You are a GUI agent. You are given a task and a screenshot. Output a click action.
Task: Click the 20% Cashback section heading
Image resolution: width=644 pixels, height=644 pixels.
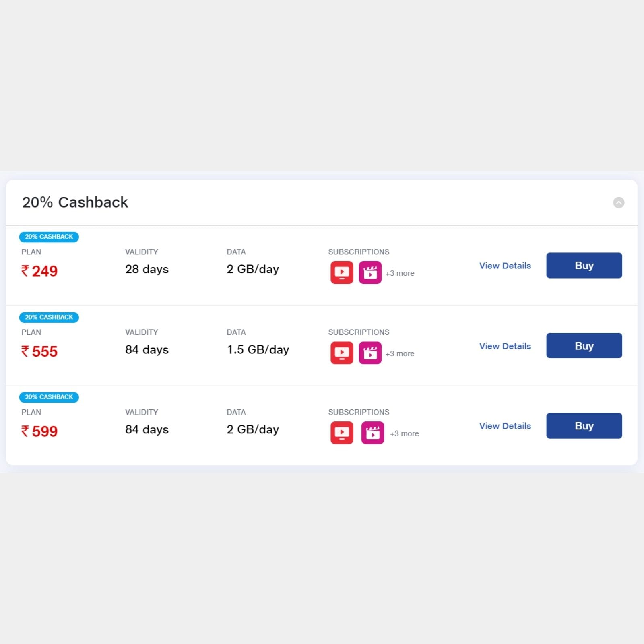pyautogui.click(x=75, y=202)
